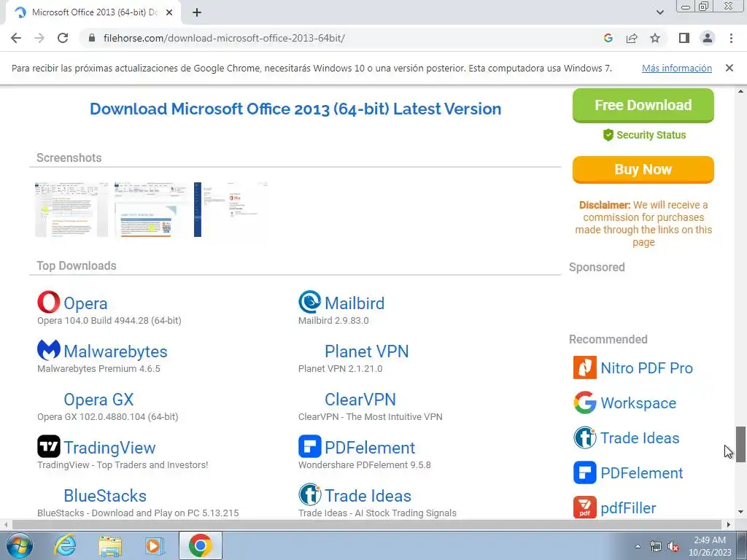Image resolution: width=747 pixels, height=560 pixels.
Task: View site information via the lock icon
Action: pos(92,38)
